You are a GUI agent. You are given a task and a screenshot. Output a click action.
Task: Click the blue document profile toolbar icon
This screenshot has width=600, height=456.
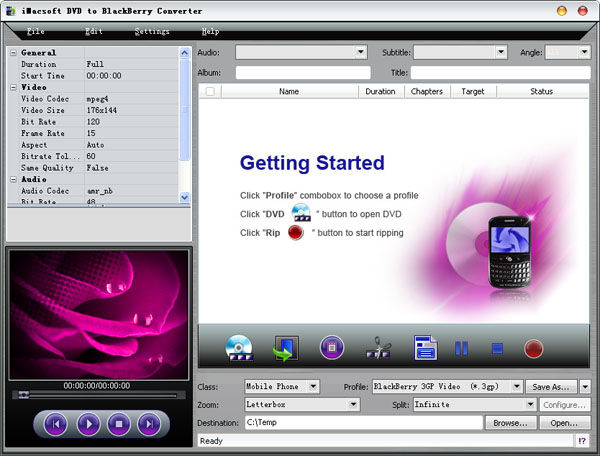pyautogui.click(x=426, y=348)
